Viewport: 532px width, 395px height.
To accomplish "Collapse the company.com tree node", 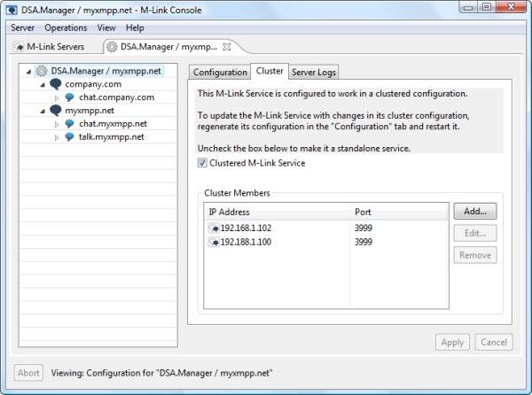I will (42, 84).
